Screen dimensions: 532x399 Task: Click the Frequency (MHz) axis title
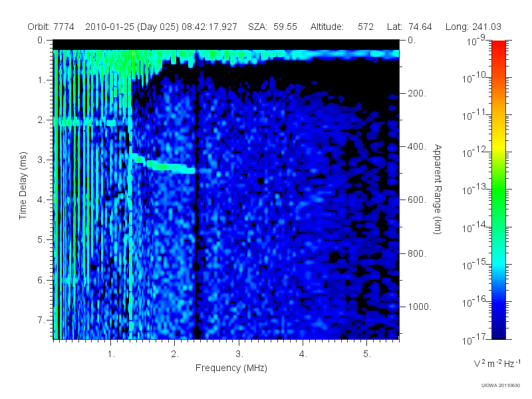(231, 368)
